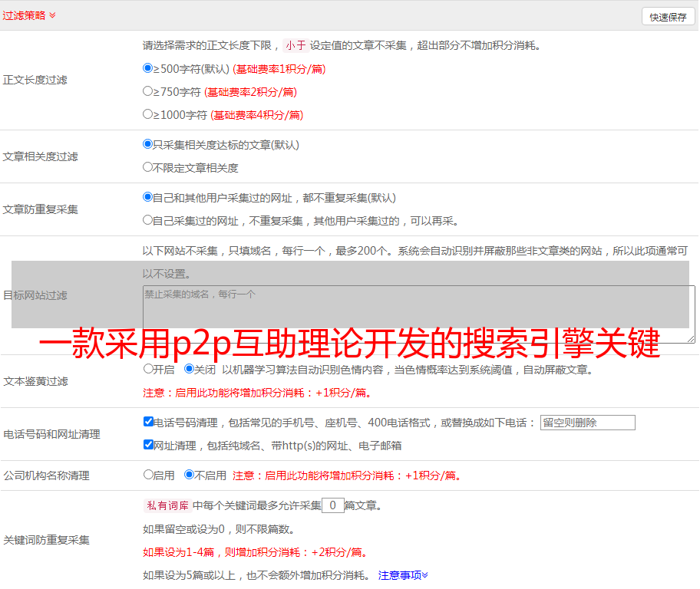700x589 pixels.
Task: Click the 留空则删除 replacement phone field
Action: coord(587,423)
